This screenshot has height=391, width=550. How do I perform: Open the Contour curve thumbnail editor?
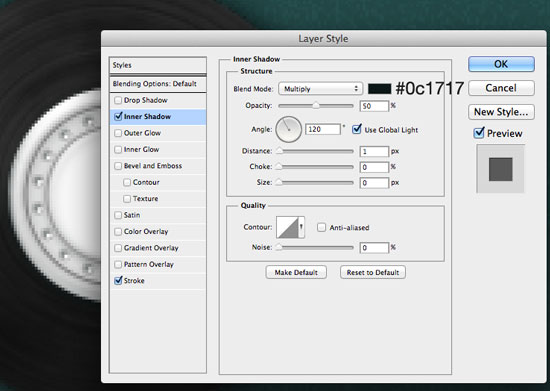(x=287, y=227)
